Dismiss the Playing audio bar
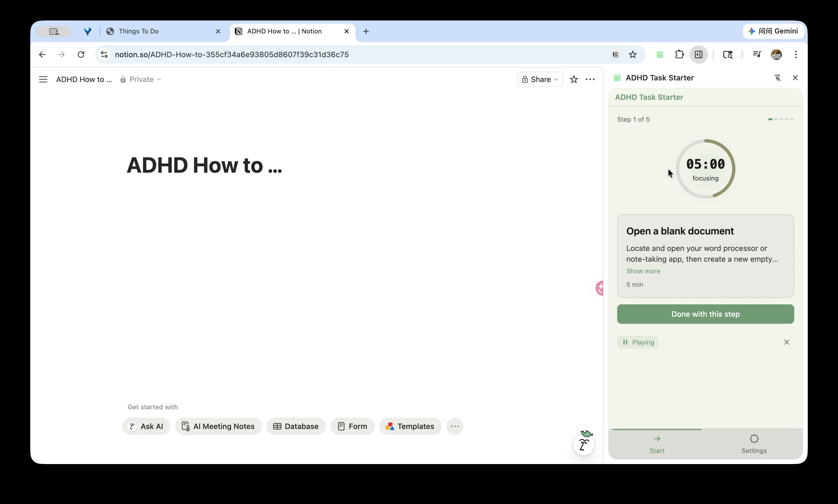This screenshot has height=504, width=838. (x=786, y=342)
